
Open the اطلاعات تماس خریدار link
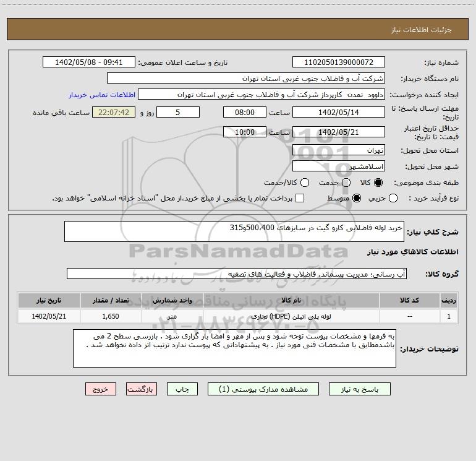pyautogui.click(x=102, y=95)
